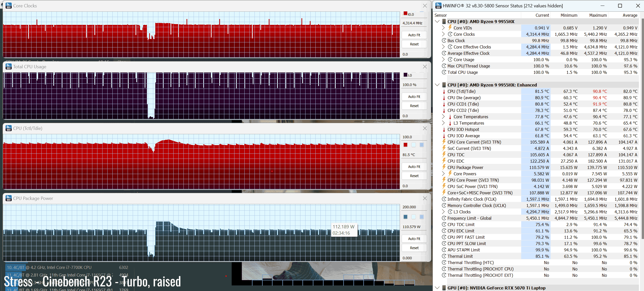Collapse the GPU [#0] NVIDIA GeForce section
The width and height of the screenshot is (644, 291).
coord(437,288)
